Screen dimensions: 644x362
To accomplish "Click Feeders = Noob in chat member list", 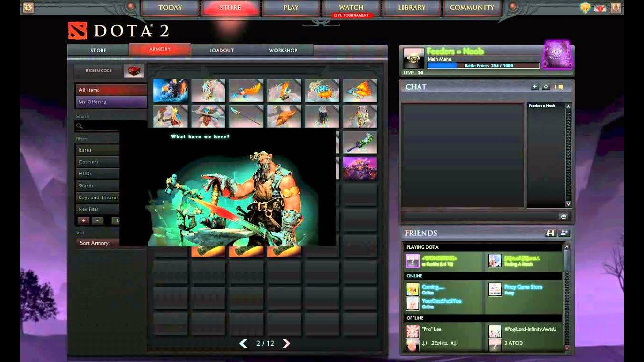I will tap(542, 106).
